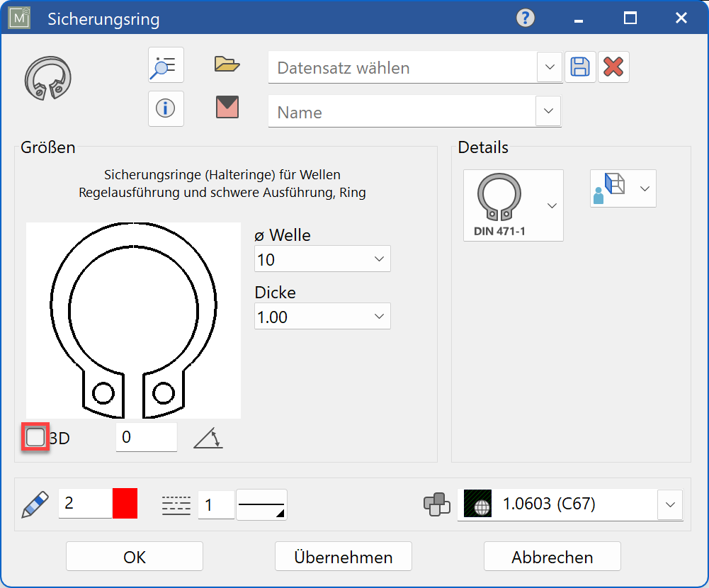Cancel the dialog via Abbrechen
Screen dimensions: 709x588
552,556
